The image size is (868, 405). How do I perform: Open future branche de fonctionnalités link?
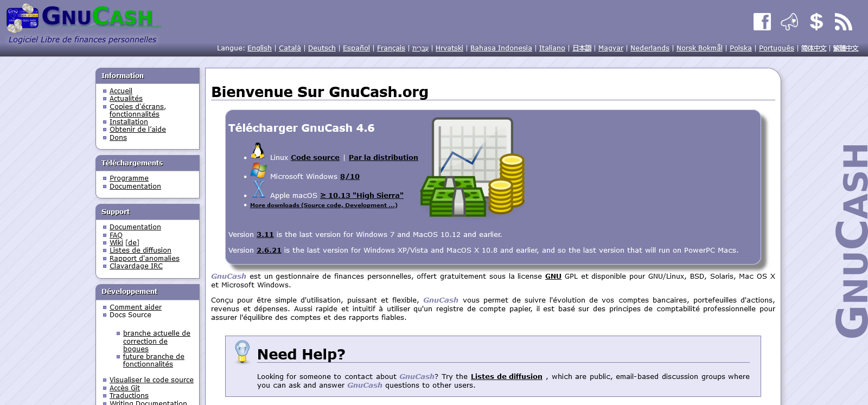click(x=154, y=361)
